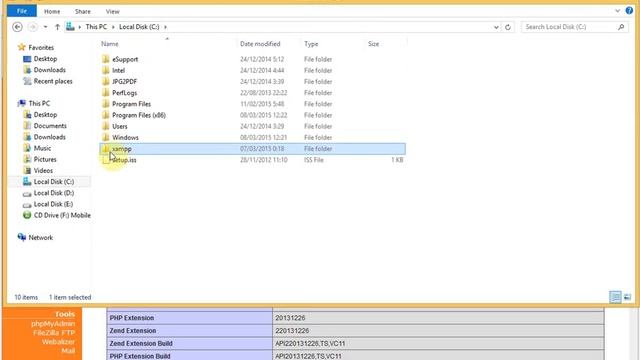The image size is (640, 360).
Task: Open the Pictures folder in sidebar
Action: (x=45, y=159)
